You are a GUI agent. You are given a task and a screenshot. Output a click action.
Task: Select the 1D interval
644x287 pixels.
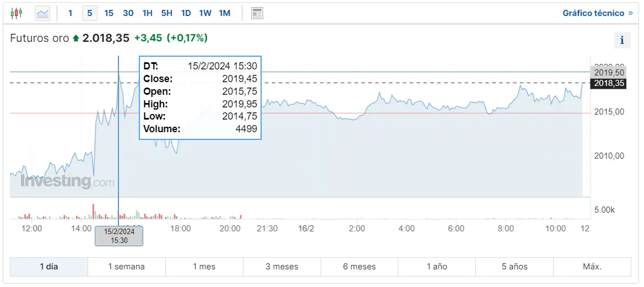click(186, 13)
